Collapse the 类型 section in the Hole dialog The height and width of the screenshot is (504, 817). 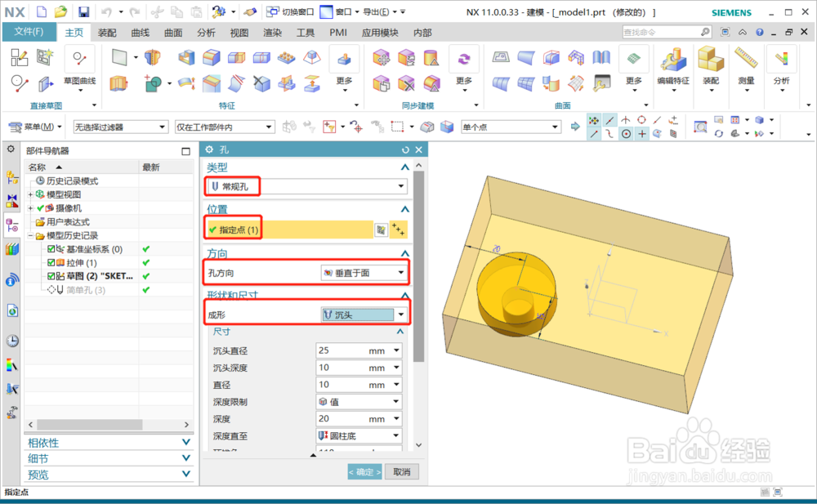pos(405,167)
